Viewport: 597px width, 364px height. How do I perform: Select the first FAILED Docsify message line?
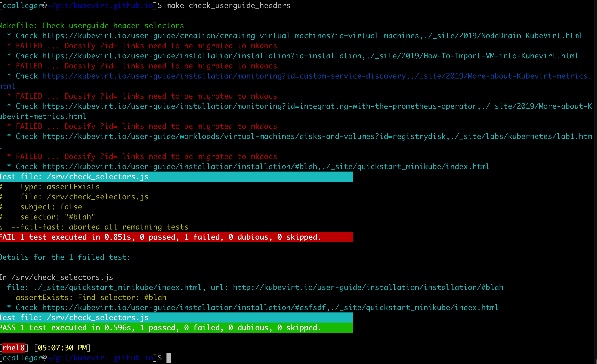[x=143, y=45]
